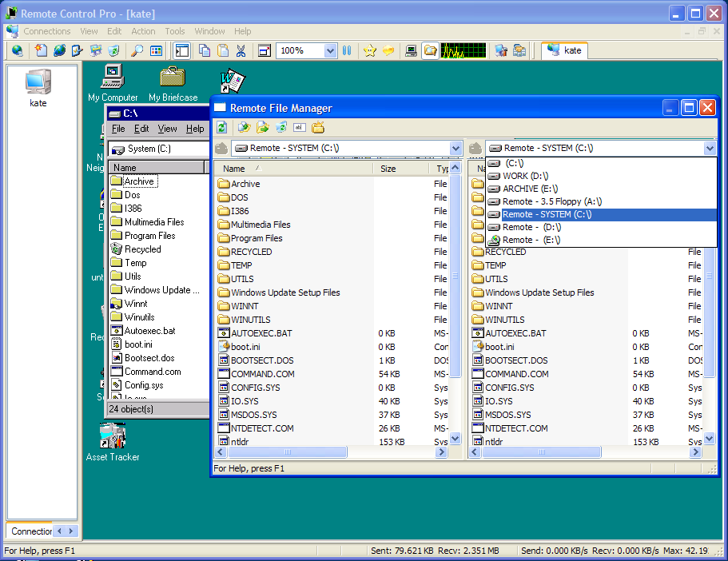Click the move files folder icon with a green arrow
Screen dimensions: 728x561
click(263, 127)
